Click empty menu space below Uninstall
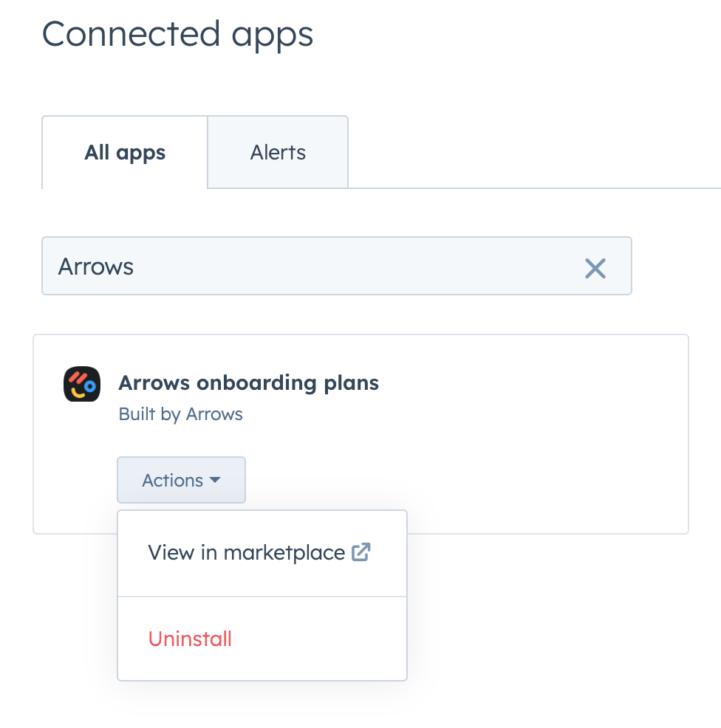The height and width of the screenshot is (728, 721). pyautogui.click(x=262, y=668)
